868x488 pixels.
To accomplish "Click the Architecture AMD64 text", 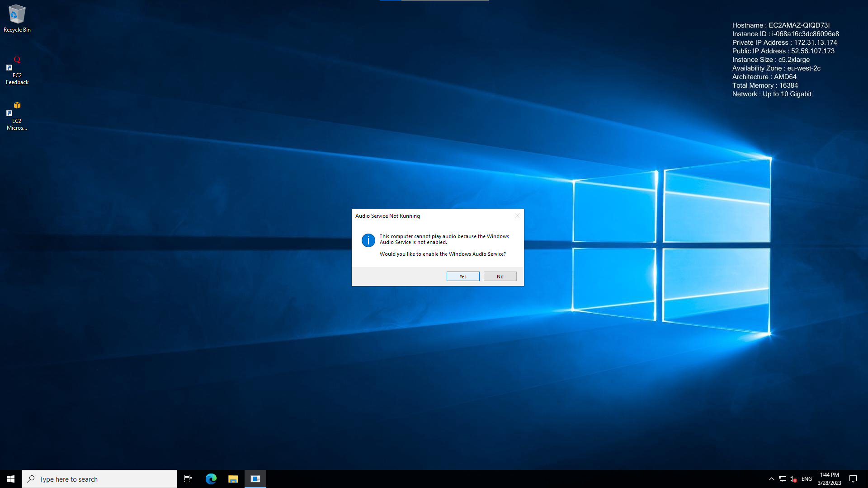I will point(764,77).
